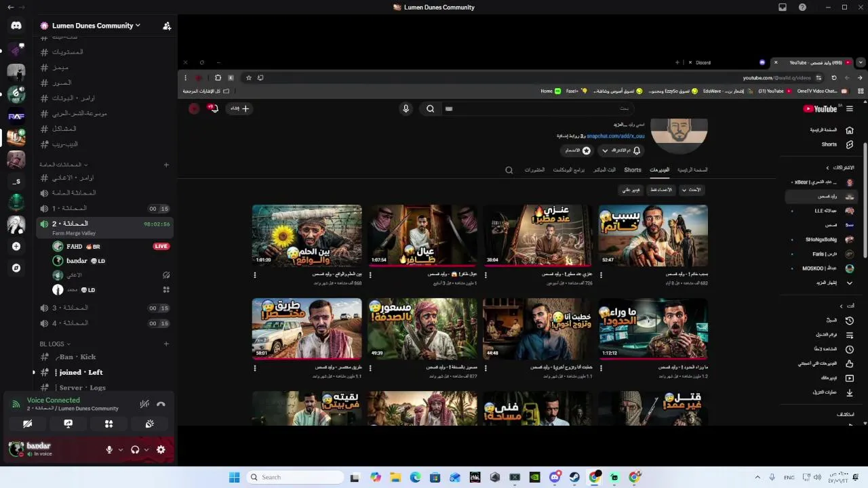This screenshot has height=488, width=868.
Task: Create channel in المحادثات العامة with plus
Action: 166,165
